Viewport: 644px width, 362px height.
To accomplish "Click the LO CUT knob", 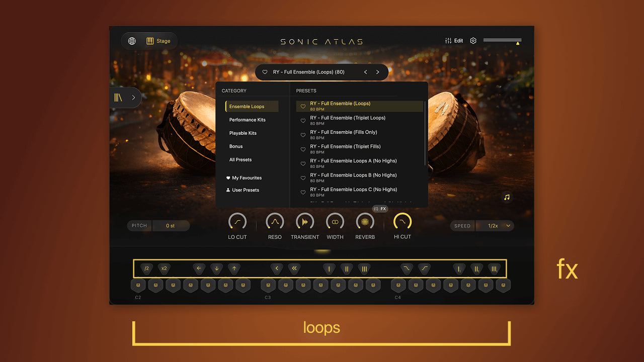I will coord(237,221).
